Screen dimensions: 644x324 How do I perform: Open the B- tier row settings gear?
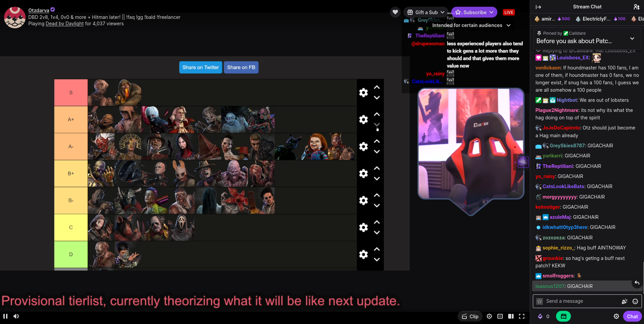pyautogui.click(x=363, y=201)
